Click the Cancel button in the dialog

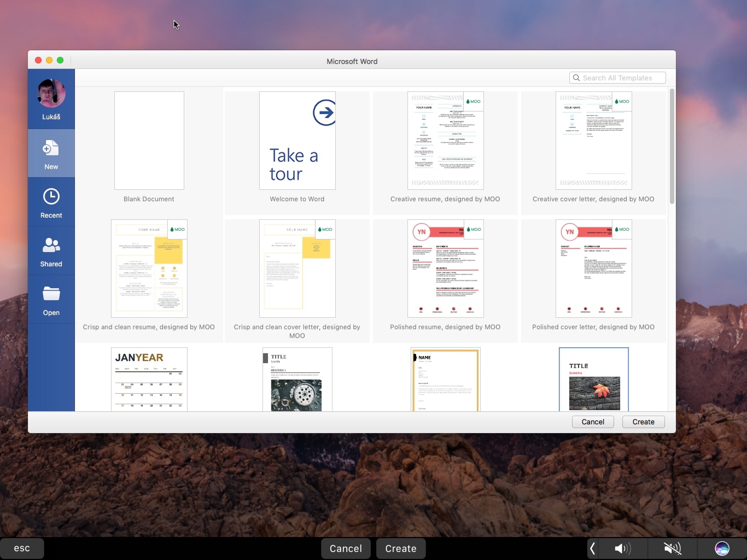tap(593, 422)
